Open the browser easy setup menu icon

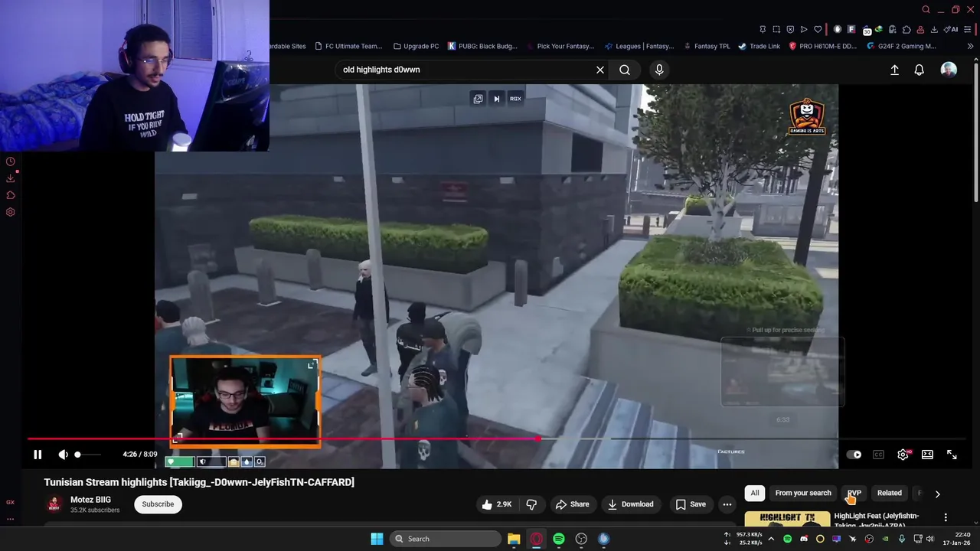(968, 29)
